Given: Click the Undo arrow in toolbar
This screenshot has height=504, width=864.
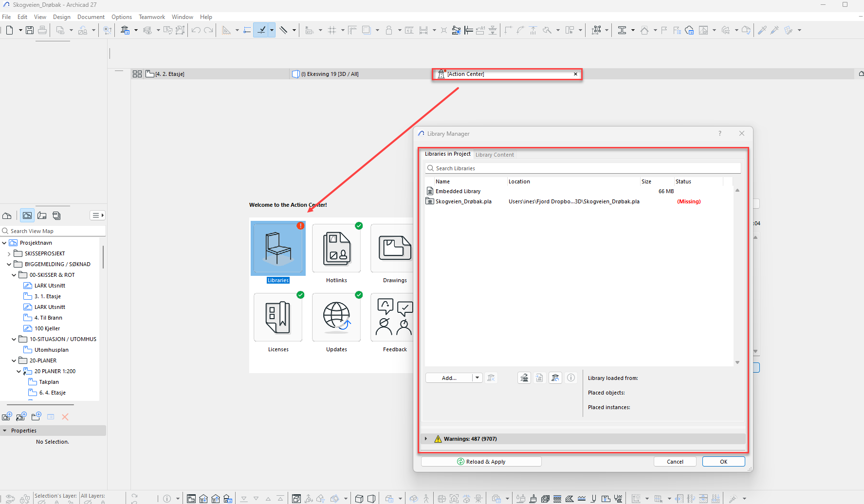Looking at the screenshot, I should tap(196, 30).
